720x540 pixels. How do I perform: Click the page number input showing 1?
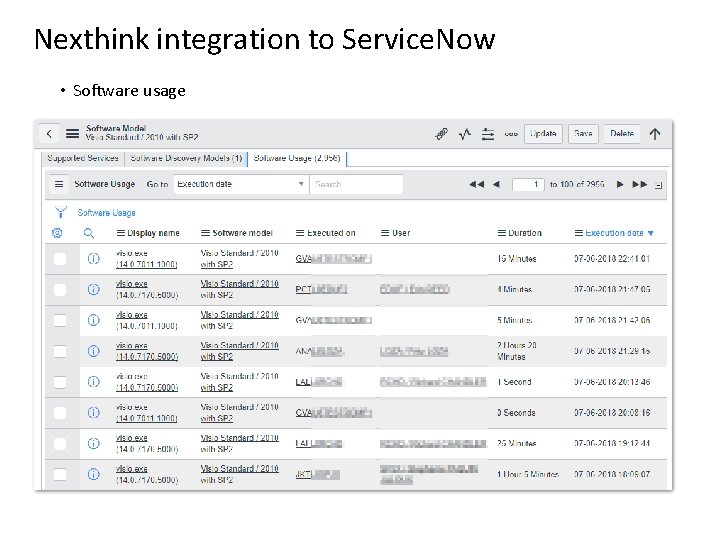tap(528, 185)
